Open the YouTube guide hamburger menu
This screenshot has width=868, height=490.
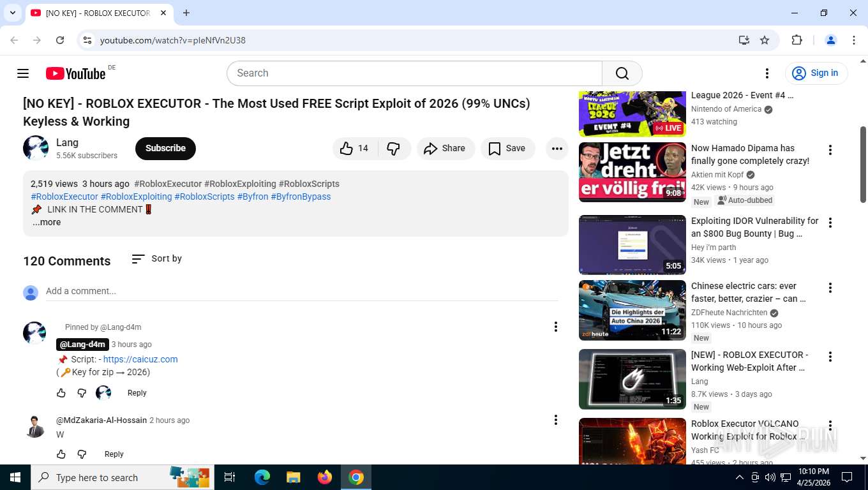tap(23, 73)
